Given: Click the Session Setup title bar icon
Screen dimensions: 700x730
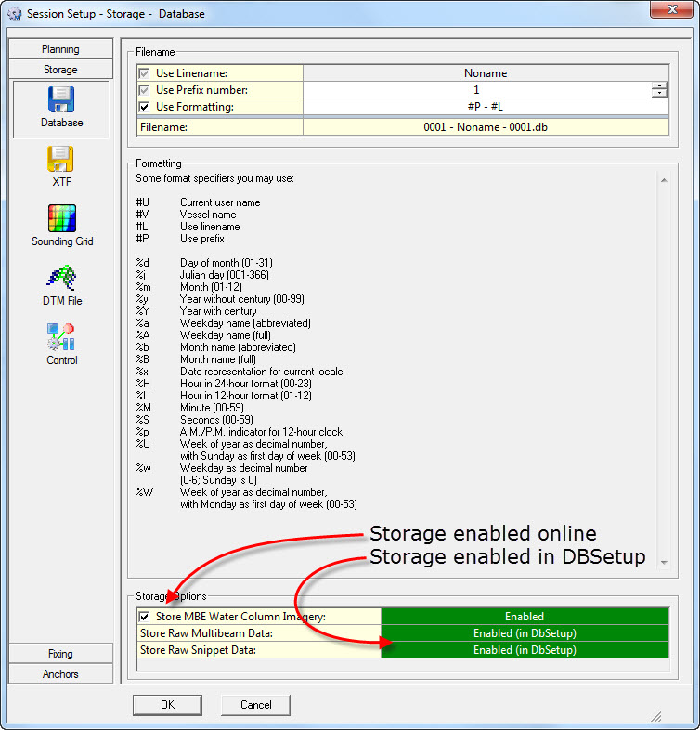Looking at the screenshot, I should 14,14.
